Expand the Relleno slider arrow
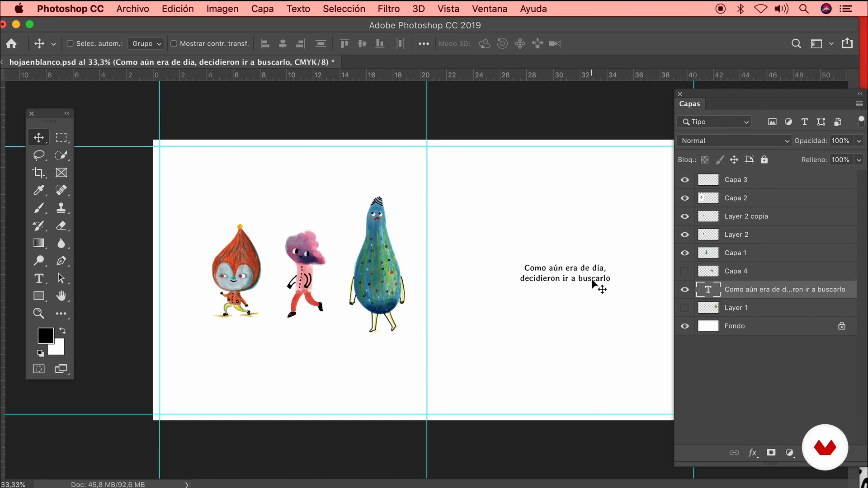Image resolution: width=868 pixels, height=488 pixels. (859, 160)
